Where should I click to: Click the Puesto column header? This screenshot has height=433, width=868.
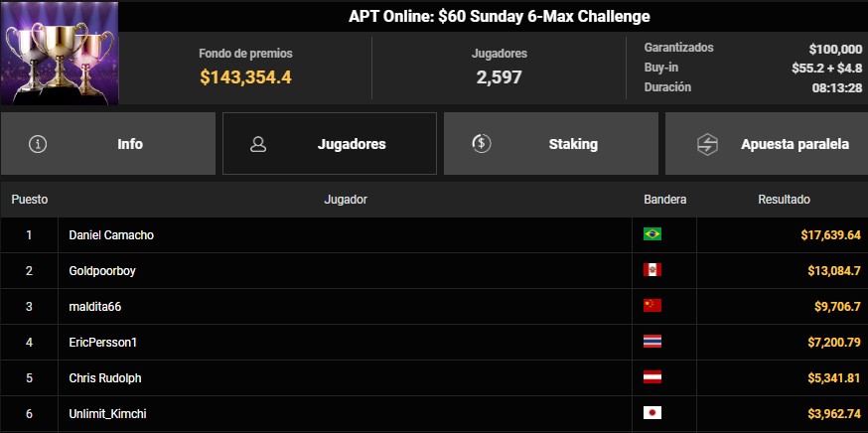point(30,200)
